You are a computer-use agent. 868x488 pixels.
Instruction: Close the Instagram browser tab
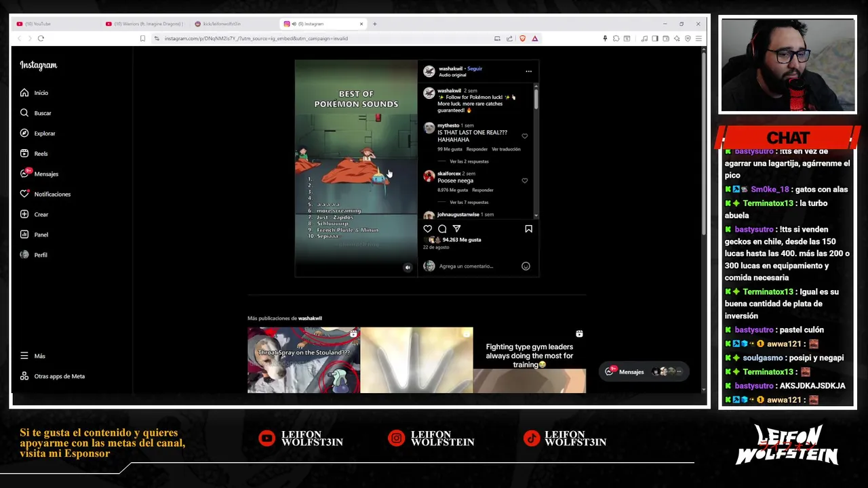click(x=361, y=24)
